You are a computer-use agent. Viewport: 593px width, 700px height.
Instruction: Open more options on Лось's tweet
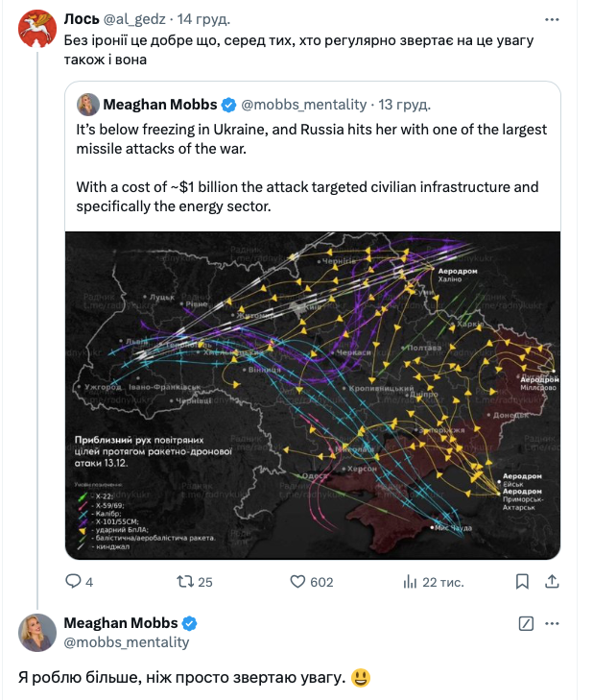[552, 18]
